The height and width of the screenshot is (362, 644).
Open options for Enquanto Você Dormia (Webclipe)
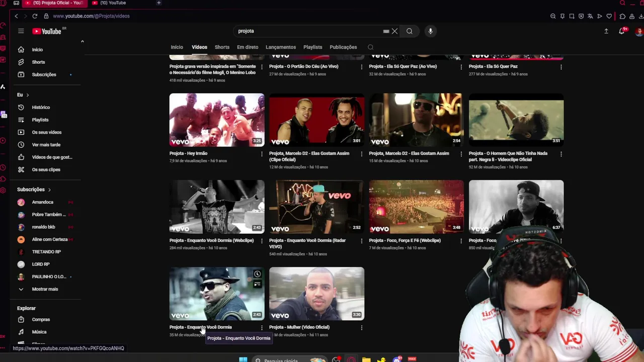click(x=262, y=241)
